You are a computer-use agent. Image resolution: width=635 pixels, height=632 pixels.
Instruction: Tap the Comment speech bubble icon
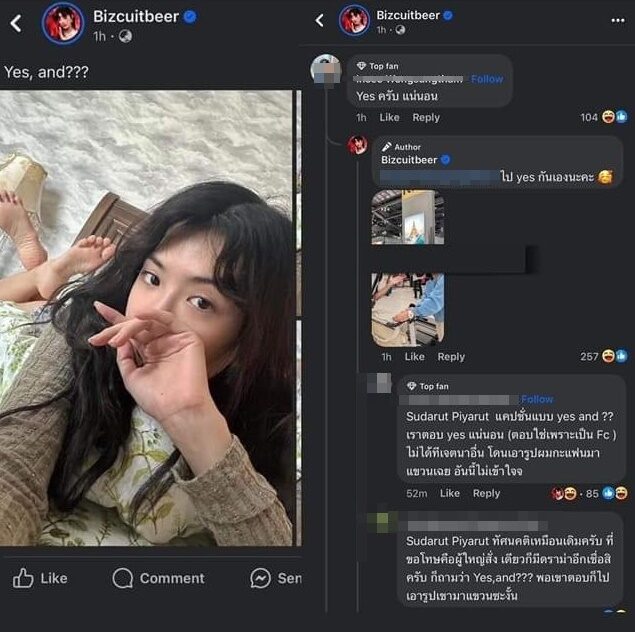tap(123, 578)
